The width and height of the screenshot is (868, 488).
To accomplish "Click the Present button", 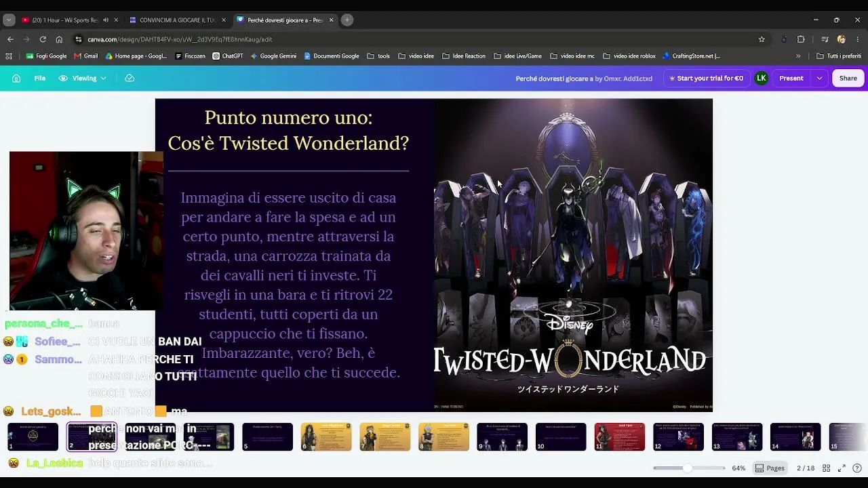I will click(x=791, y=79).
